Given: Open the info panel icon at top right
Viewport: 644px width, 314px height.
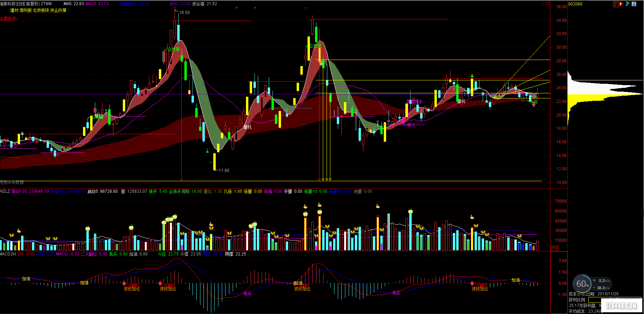Looking at the screenshot, I should [634, 4].
